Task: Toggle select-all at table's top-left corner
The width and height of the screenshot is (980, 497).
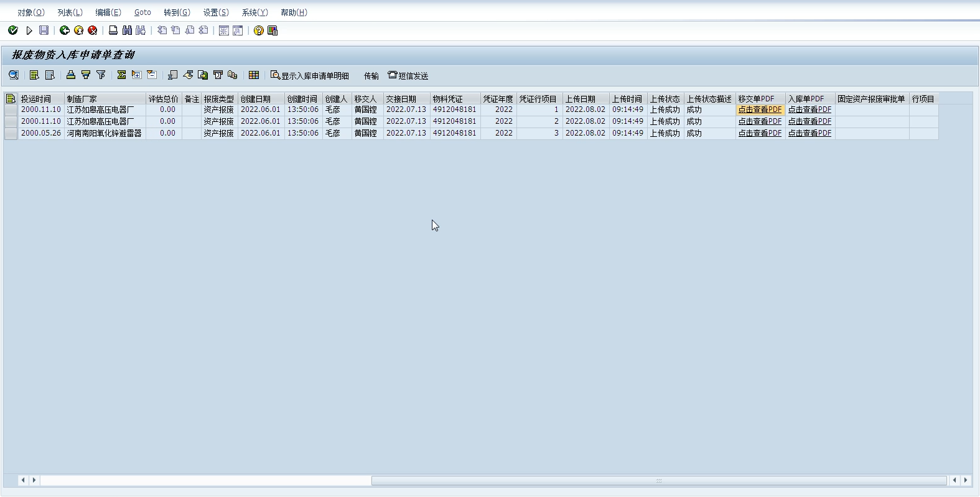Action: pos(11,99)
